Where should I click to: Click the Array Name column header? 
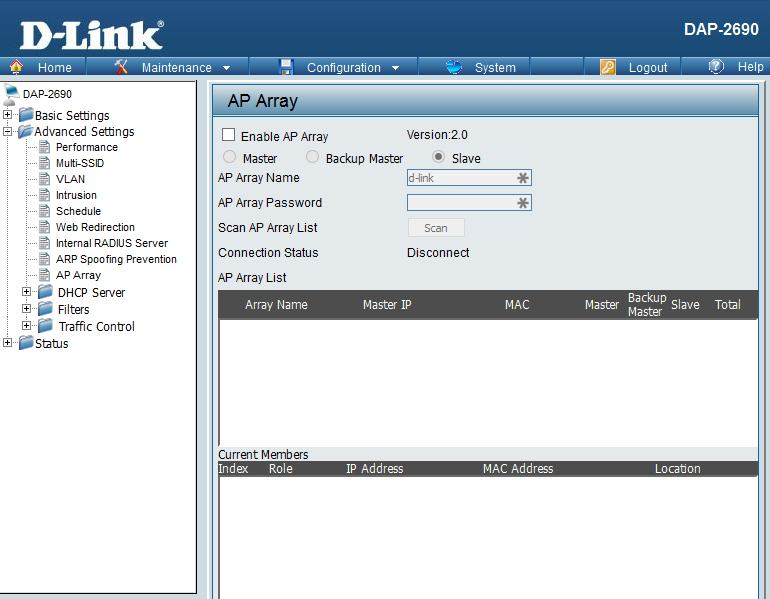click(x=276, y=305)
